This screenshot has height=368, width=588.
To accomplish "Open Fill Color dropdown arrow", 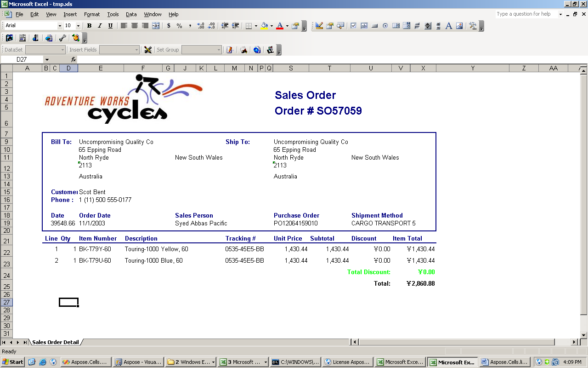I will pos(271,26).
